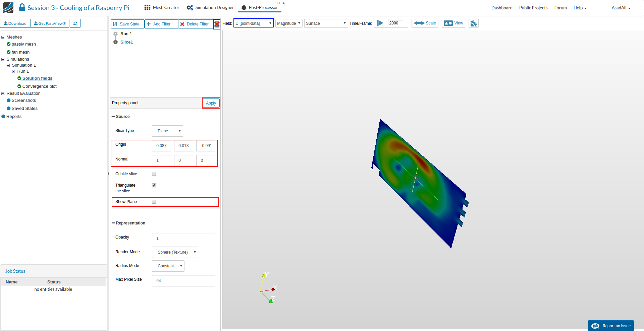The image size is (644, 331).
Task: Click the View camera button
Action: coord(453,23)
